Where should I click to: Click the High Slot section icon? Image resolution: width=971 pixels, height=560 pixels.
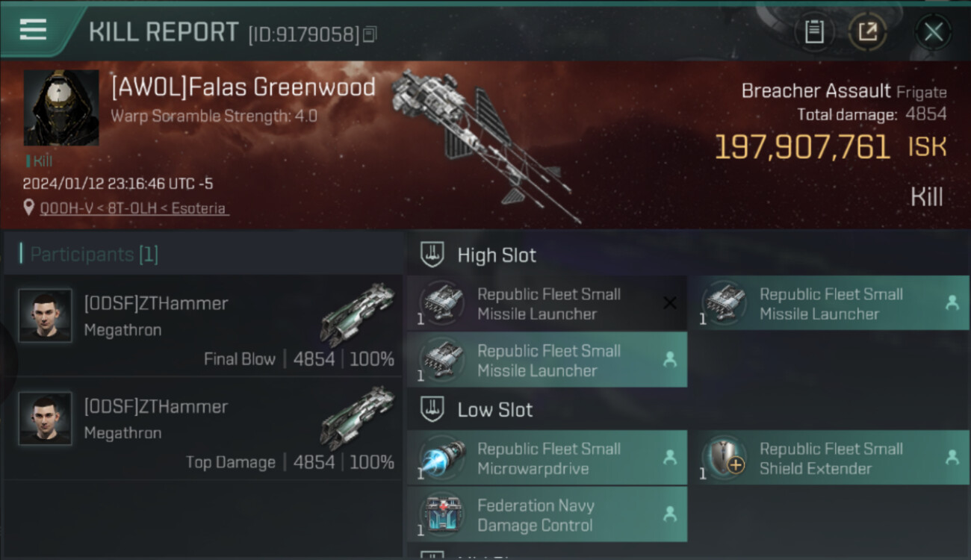click(433, 255)
